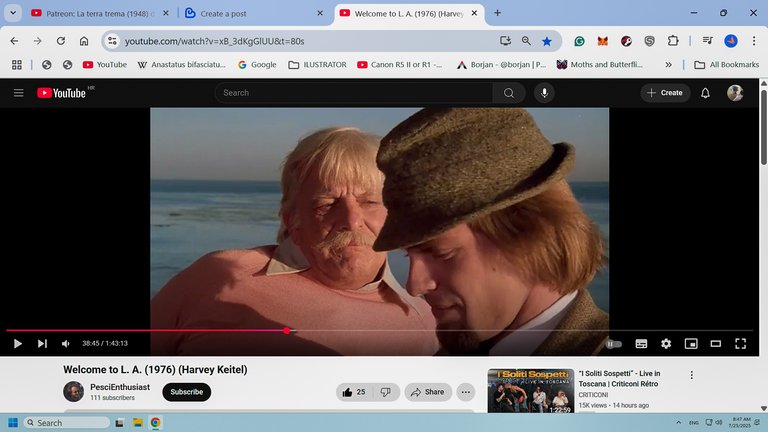Share the video

pyautogui.click(x=428, y=392)
